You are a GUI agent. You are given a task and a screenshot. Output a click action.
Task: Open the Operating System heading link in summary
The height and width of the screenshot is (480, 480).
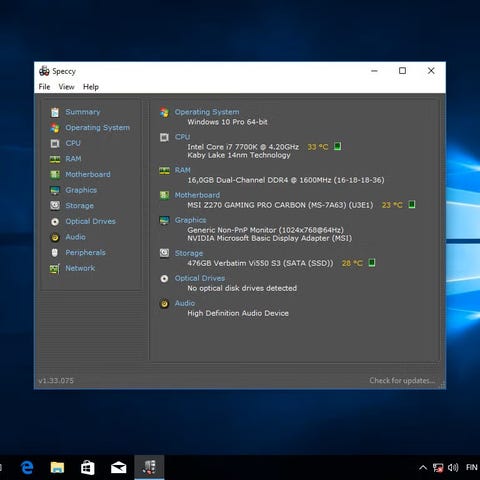(207, 112)
